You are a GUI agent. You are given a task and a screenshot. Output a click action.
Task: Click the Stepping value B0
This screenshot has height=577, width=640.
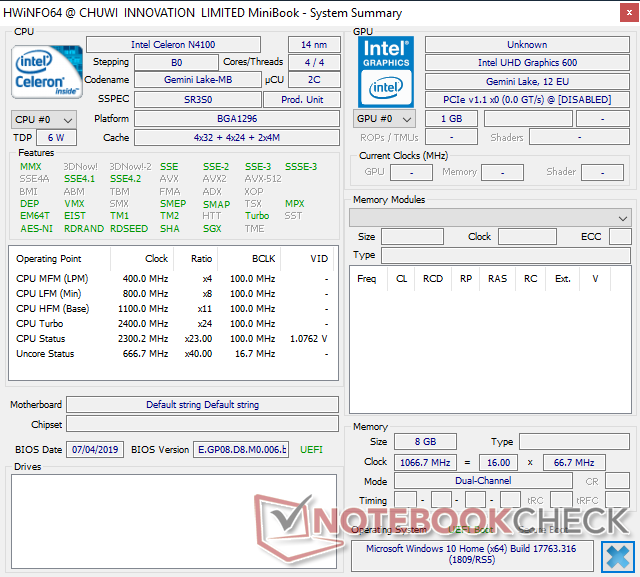point(176,62)
